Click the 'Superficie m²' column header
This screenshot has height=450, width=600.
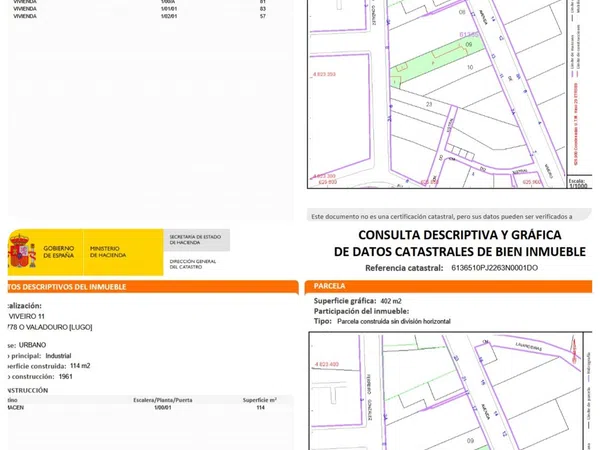(259, 400)
